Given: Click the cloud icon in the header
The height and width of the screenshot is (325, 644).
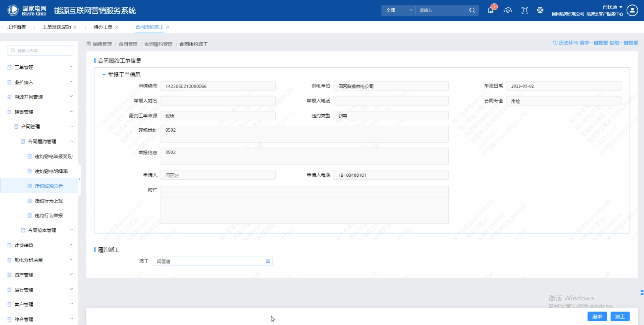Looking at the screenshot, I should coord(508,10).
